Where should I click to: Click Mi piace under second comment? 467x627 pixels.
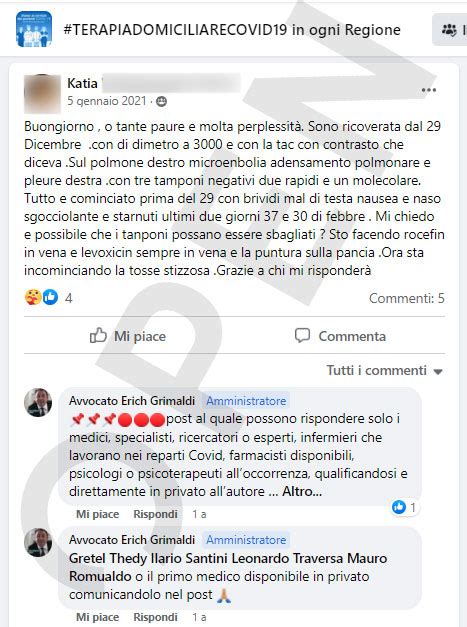(x=98, y=617)
